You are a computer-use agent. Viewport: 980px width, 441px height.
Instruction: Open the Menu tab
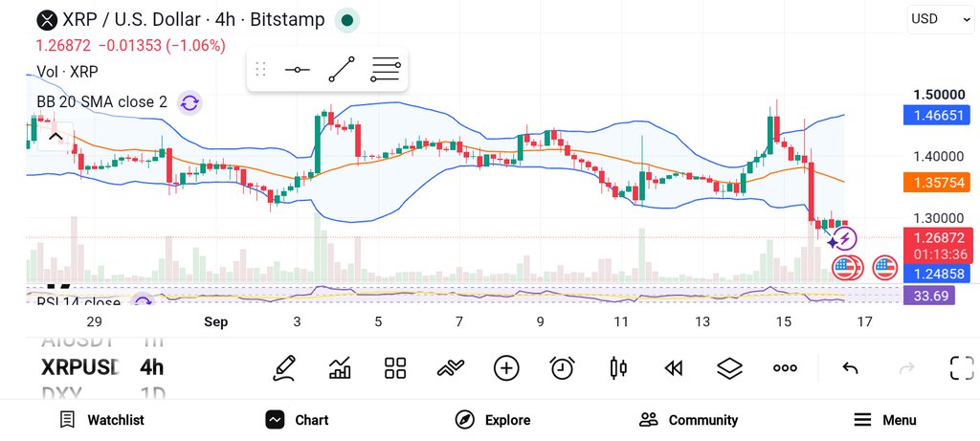pos(885,420)
